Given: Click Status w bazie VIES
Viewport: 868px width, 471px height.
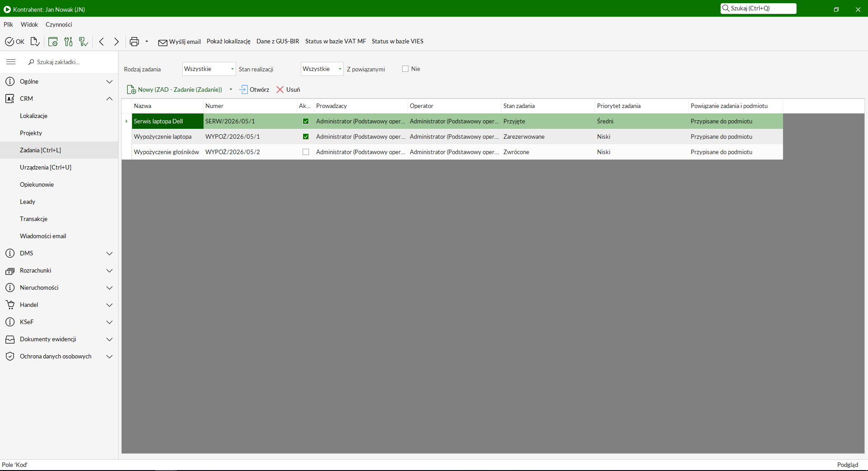Looking at the screenshot, I should (x=398, y=41).
